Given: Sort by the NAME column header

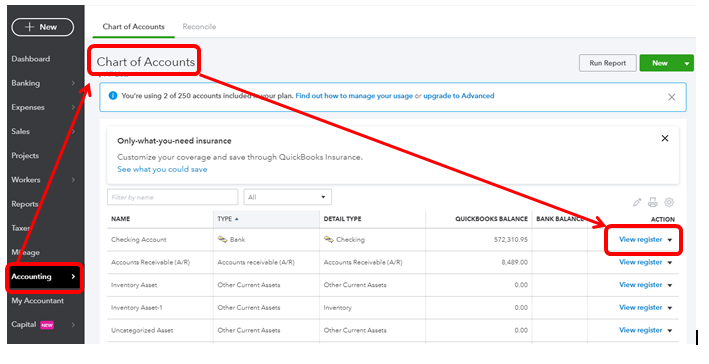Looking at the screenshot, I should [121, 219].
